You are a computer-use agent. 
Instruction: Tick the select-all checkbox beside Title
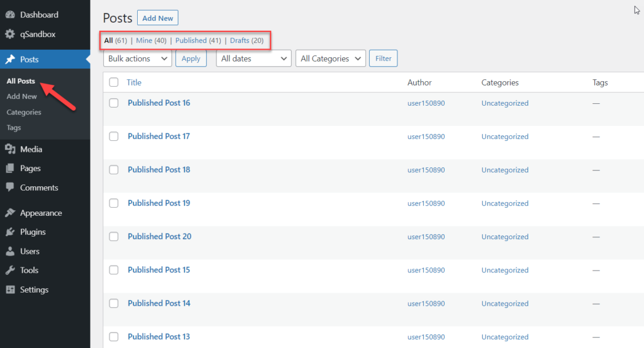click(x=114, y=82)
